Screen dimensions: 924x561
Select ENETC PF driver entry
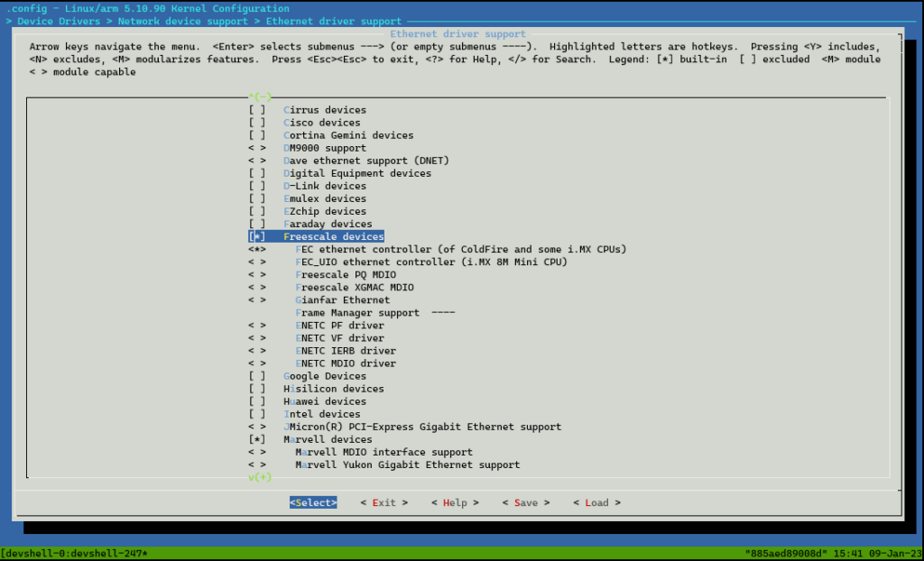pos(316,326)
